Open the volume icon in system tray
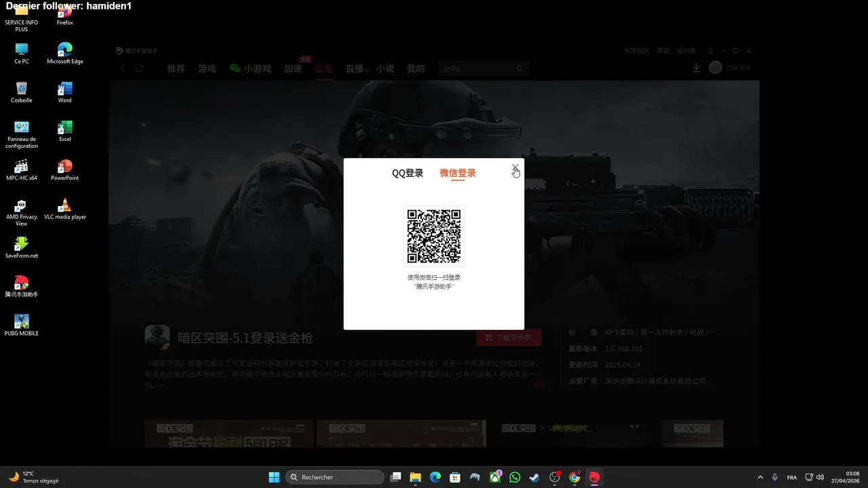Viewport: 868px width, 488px height. point(821,477)
